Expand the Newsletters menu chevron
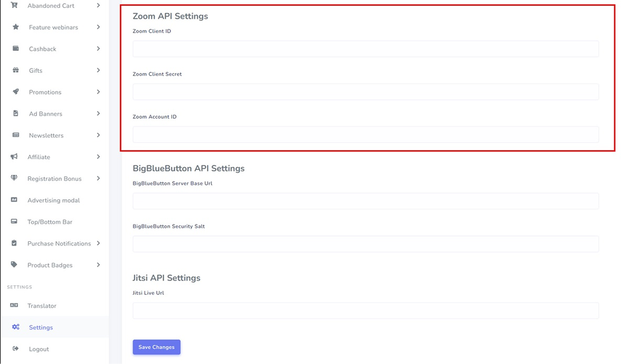 (x=98, y=135)
